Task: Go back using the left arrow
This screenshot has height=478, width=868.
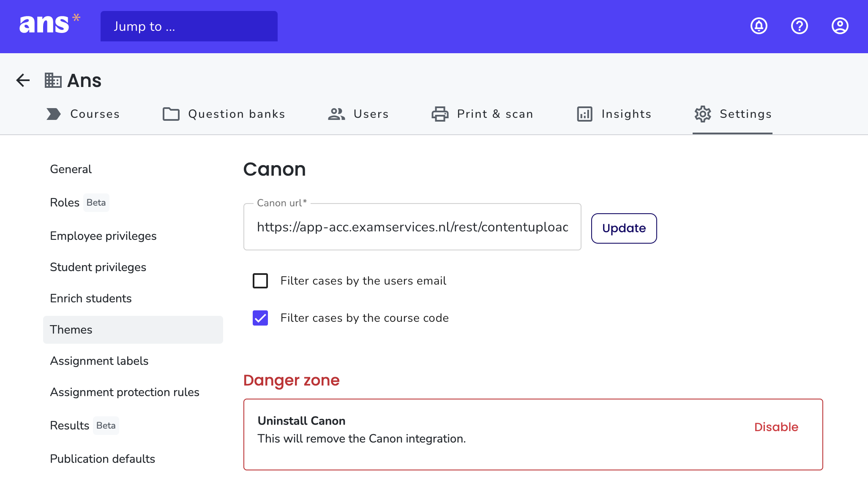Action: click(23, 80)
